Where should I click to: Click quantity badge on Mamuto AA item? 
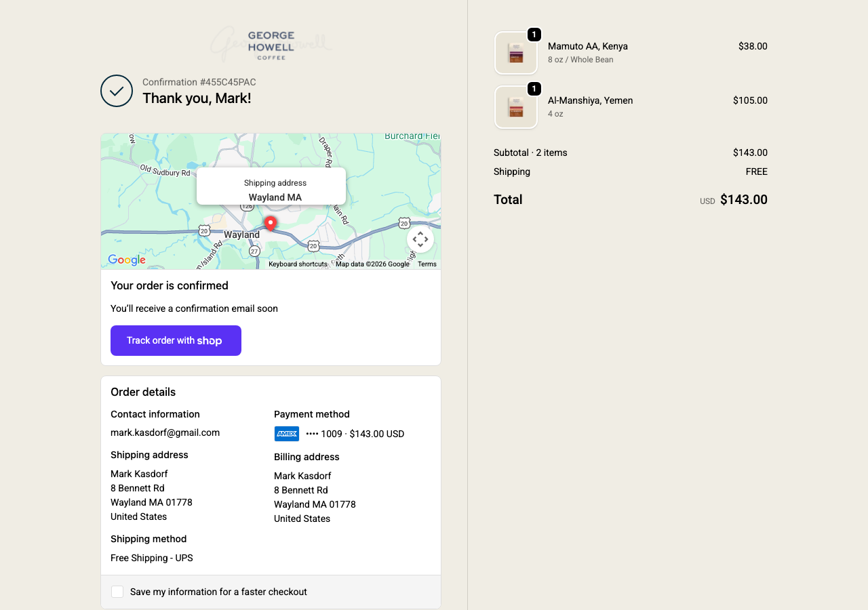click(x=534, y=35)
